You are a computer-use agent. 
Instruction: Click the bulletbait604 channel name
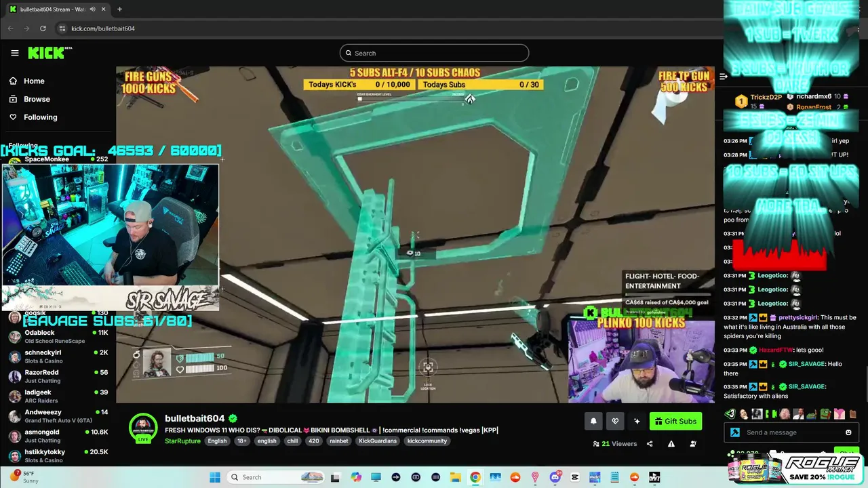(x=195, y=418)
